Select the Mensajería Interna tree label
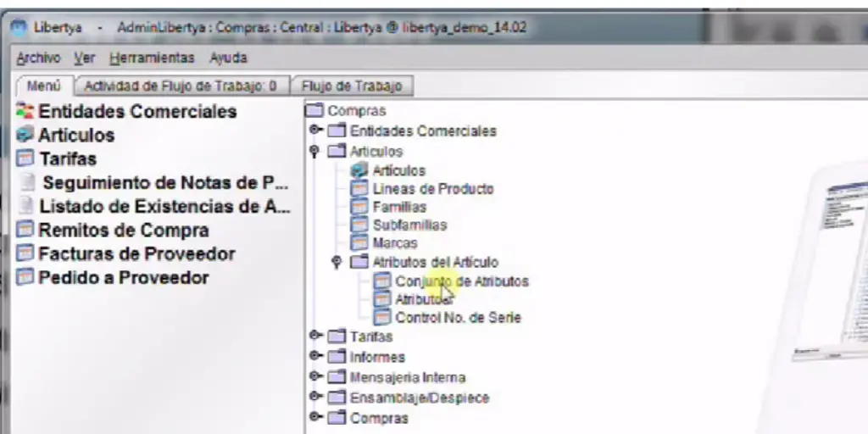Screen dimensions: 868x434 click(x=408, y=377)
